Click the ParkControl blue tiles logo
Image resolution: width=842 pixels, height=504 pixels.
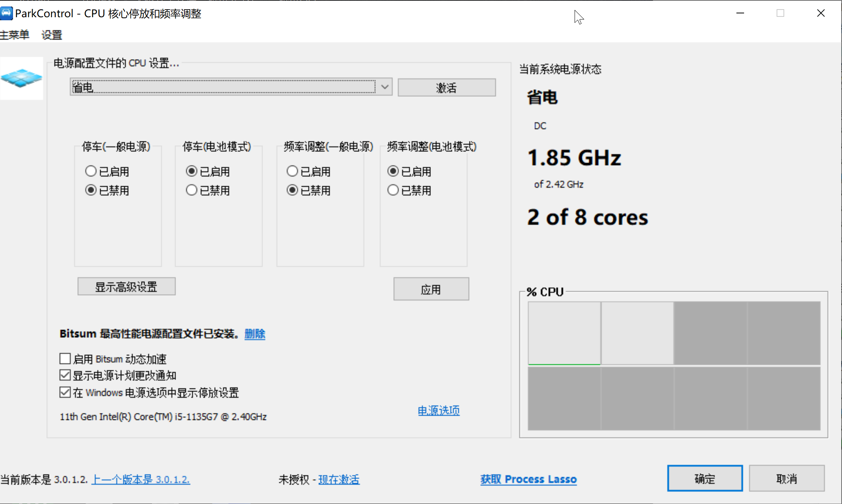21,78
